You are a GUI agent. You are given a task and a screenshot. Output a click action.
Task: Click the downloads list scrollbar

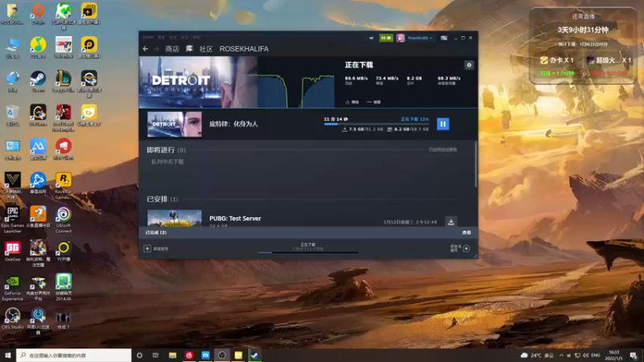pos(476,164)
